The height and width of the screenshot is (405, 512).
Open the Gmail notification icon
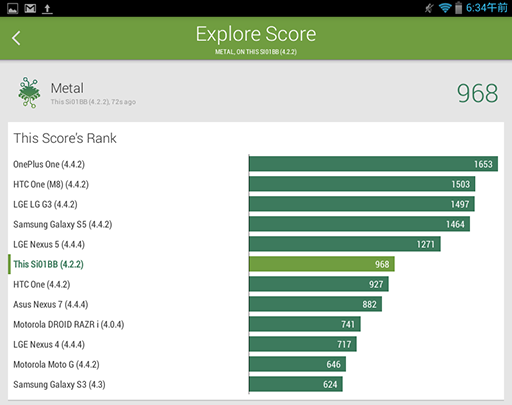[30, 8]
